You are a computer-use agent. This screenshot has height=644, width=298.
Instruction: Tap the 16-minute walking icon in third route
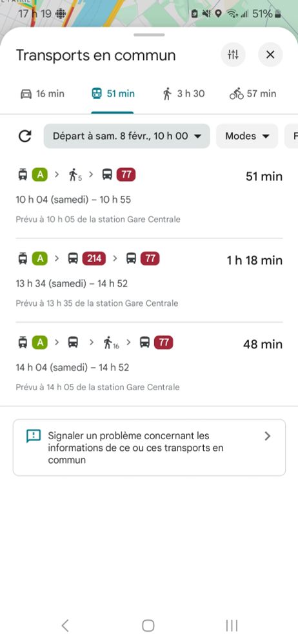coord(111,343)
